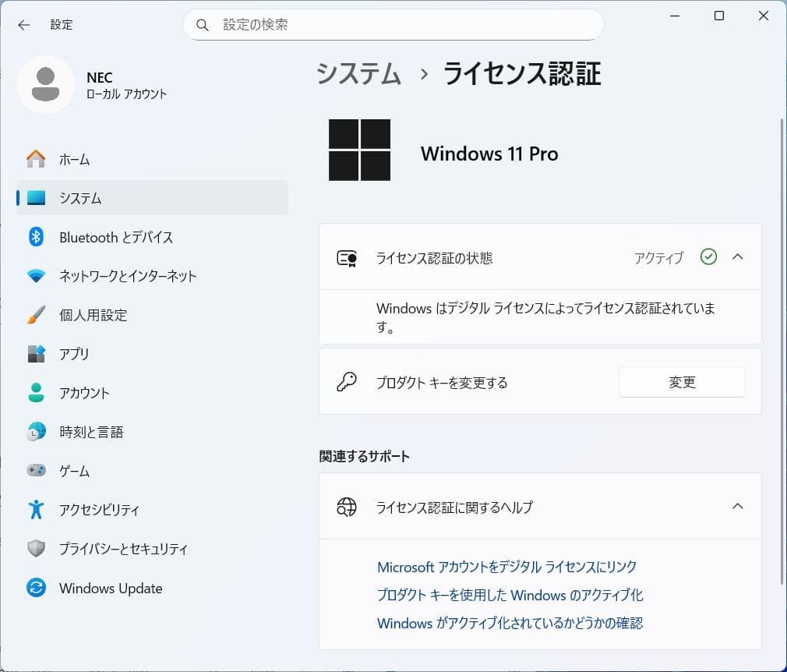Click the Windows がアクティブ化されているかどうかの確認 link
This screenshot has height=672, width=787.
(x=512, y=623)
